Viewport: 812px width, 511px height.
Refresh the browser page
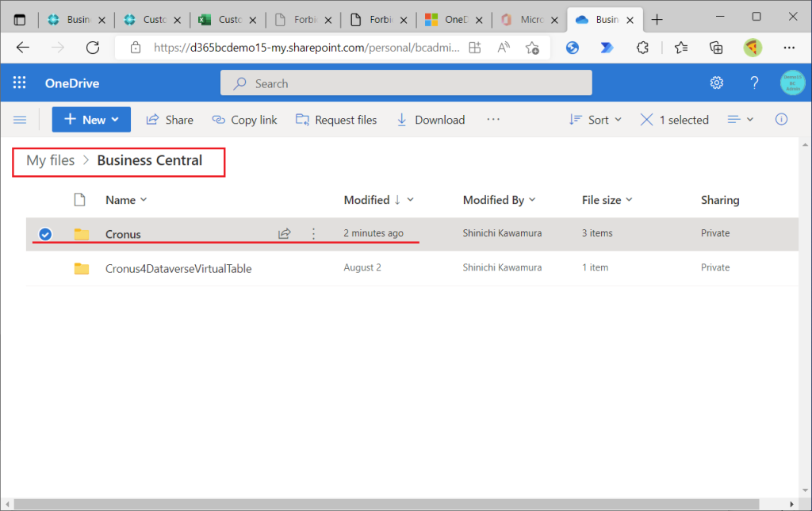click(93, 48)
